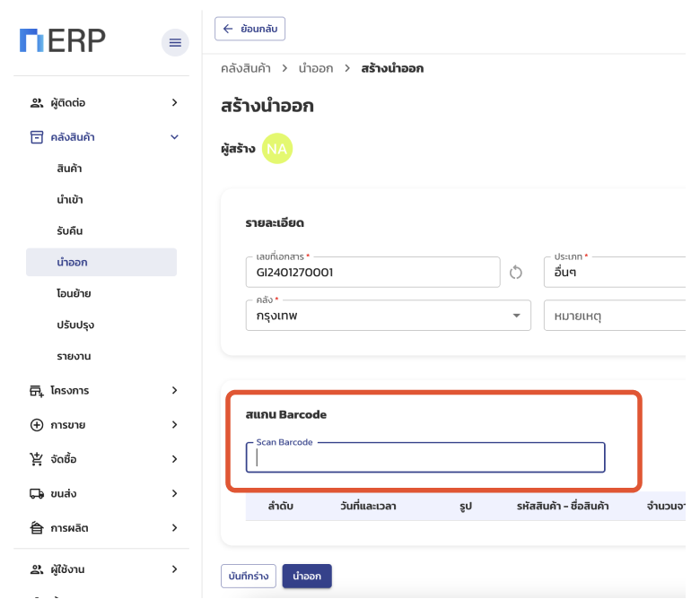Click the refresh document number icon
700x599 pixels.
tap(516, 273)
